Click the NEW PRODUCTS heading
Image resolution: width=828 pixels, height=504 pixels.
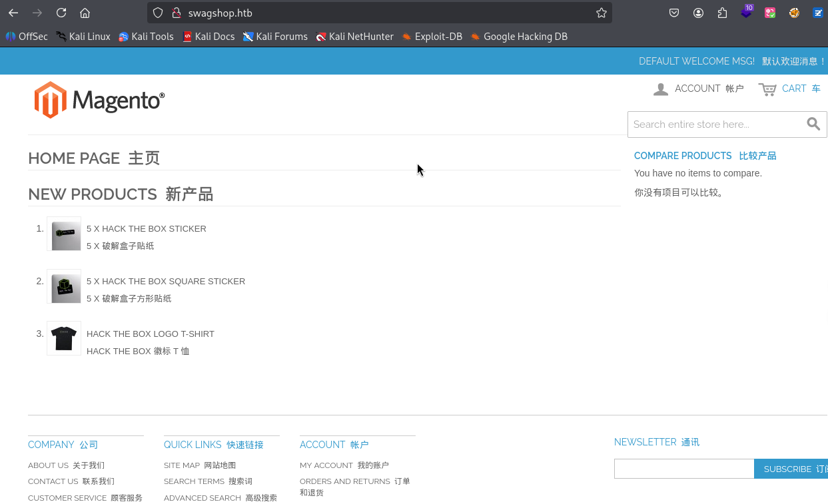(121, 194)
